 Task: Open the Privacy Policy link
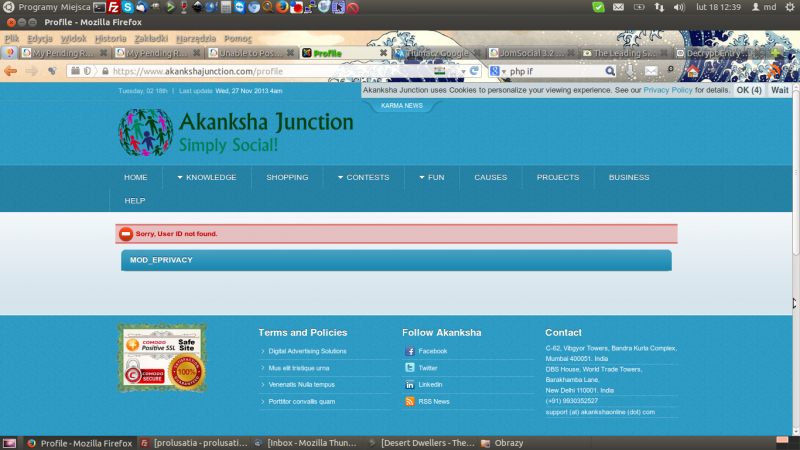tap(668, 90)
